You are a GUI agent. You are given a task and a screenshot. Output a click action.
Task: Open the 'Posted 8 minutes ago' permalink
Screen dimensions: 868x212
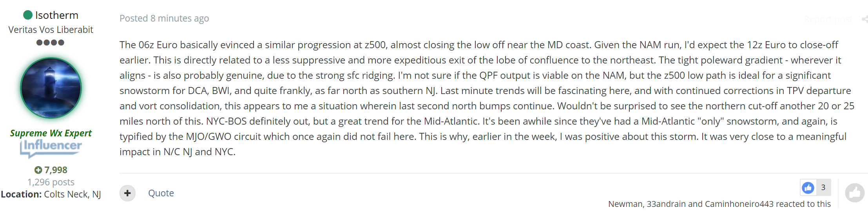164,18
